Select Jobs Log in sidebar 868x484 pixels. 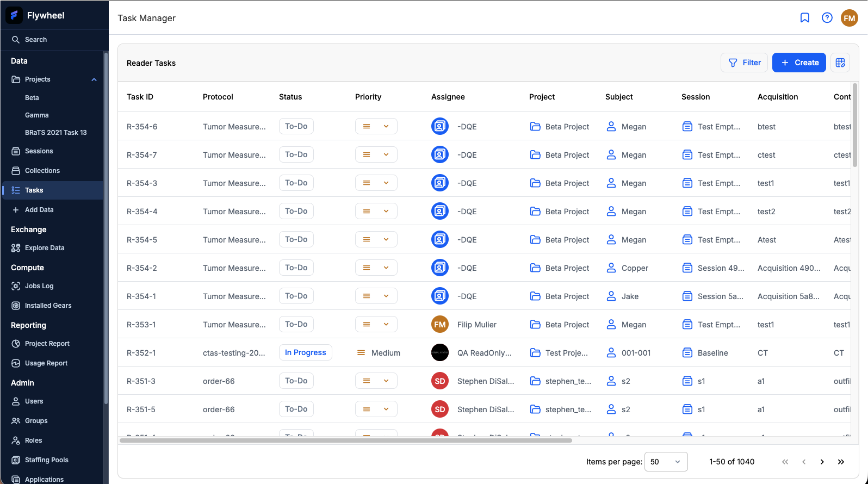click(x=39, y=286)
